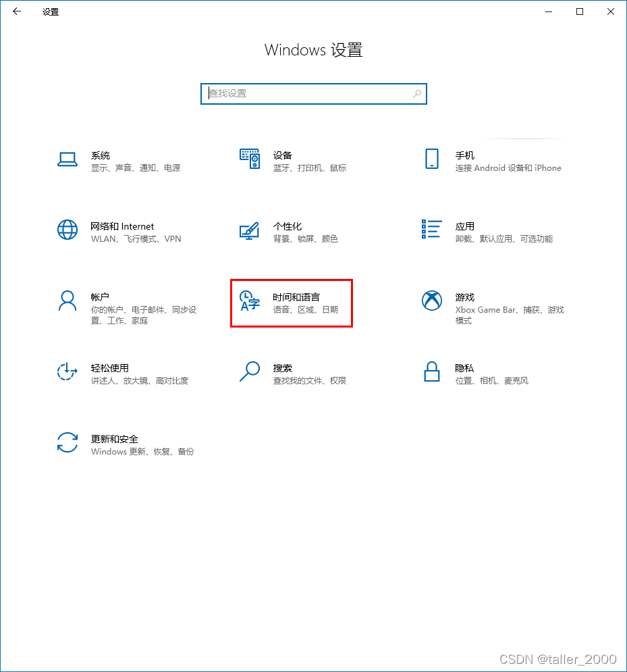The width and height of the screenshot is (627, 672).
Task: Click the text Windows 更新、恢复、备份
Action: point(142,451)
